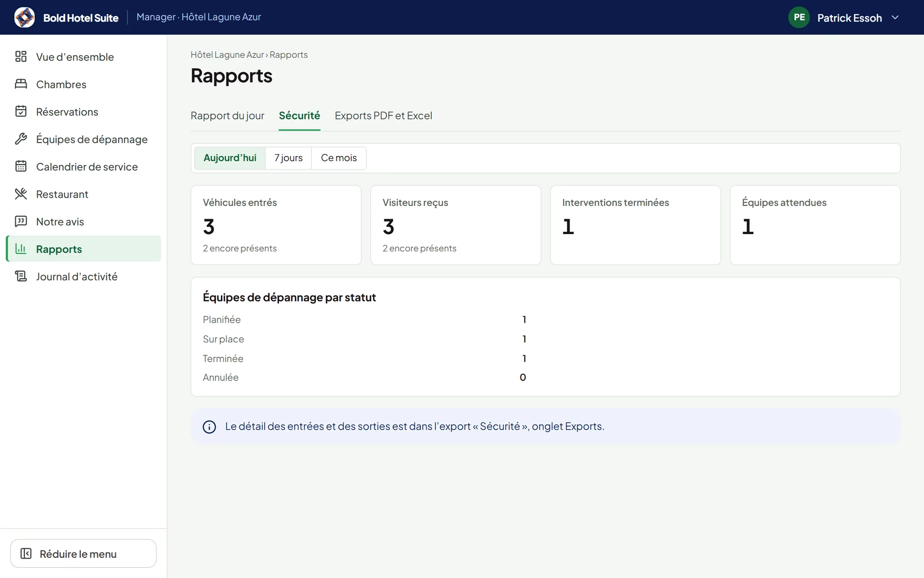Click the Visiteurs reçus card
The height and width of the screenshot is (578, 924).
click(456, 225)
